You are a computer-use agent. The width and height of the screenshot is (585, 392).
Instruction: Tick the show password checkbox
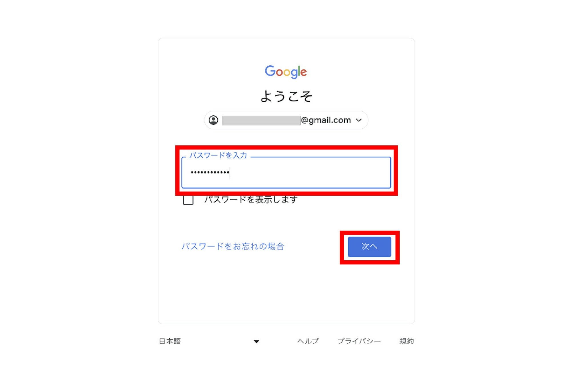pos(188,200)
